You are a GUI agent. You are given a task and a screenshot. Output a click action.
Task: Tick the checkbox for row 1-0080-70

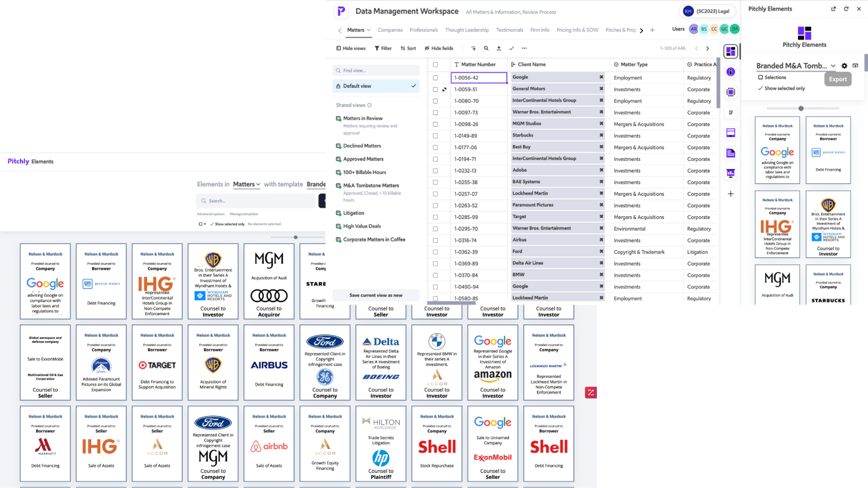coord(435,101)
